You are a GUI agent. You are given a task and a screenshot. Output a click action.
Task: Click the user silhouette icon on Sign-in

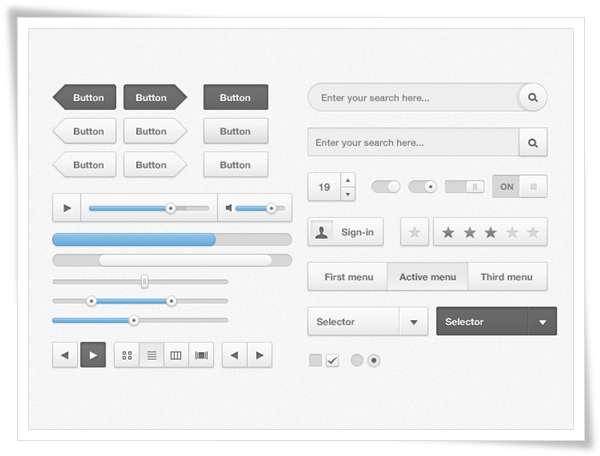pyautogui.click(x=321, y=232)
